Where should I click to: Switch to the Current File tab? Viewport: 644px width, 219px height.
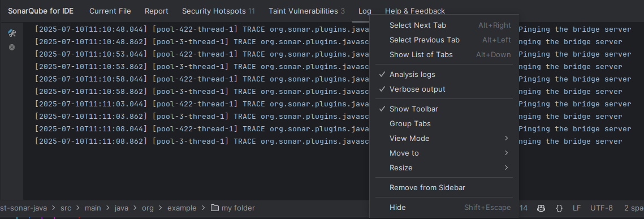110,11
